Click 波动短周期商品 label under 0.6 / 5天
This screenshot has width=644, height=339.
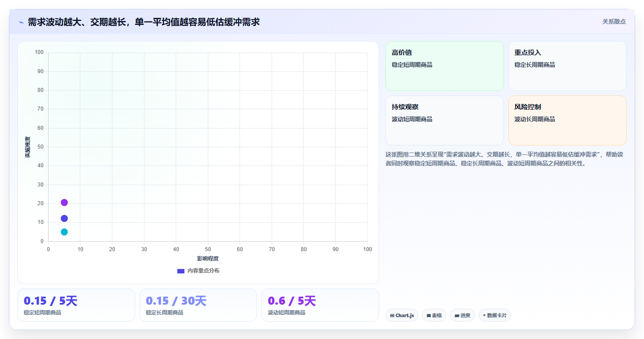tap(287, 313)
